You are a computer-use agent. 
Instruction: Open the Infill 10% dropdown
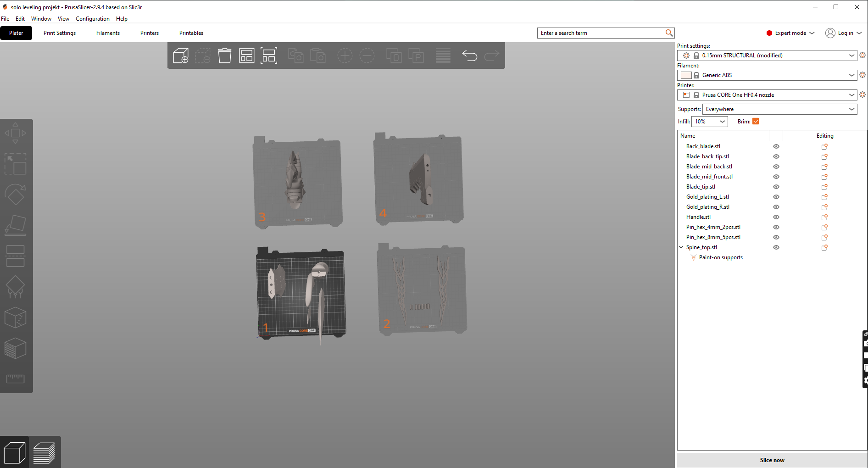(709, 122)
